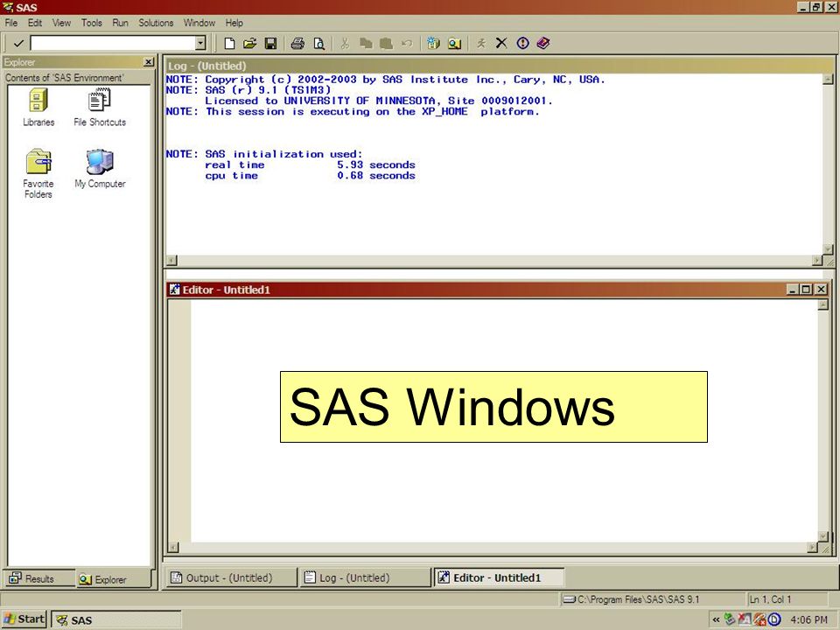
Task: Click the Paste icon in the toolbar
Action: 386,44
